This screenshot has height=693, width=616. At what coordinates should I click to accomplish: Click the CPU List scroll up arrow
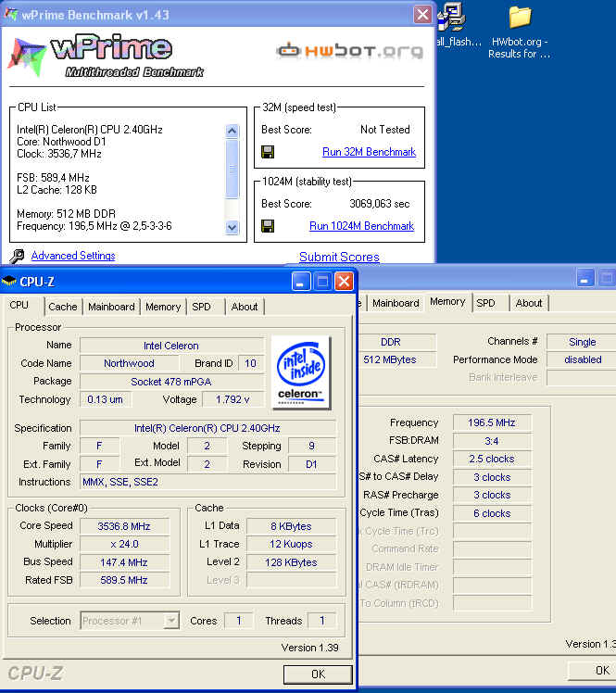point(232,131)
